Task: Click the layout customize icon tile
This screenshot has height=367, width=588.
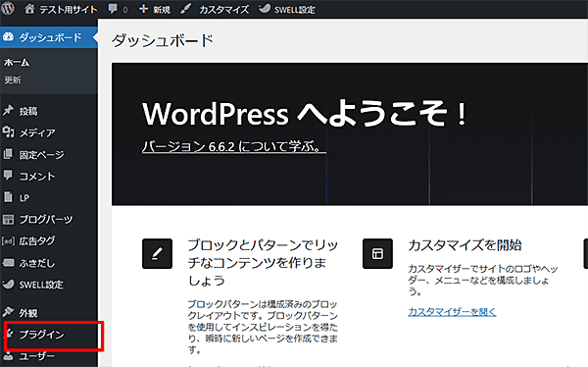Action: 377,253
